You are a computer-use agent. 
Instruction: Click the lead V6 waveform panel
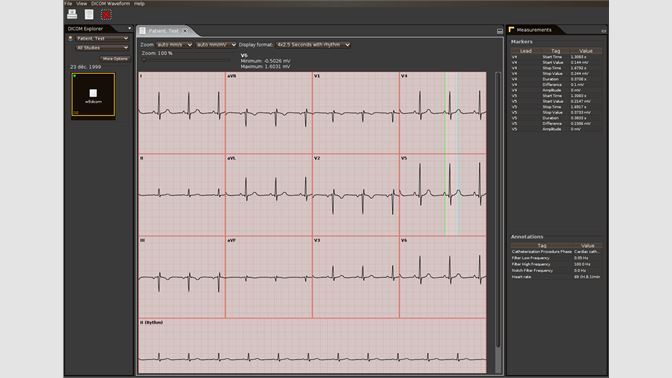443,277
